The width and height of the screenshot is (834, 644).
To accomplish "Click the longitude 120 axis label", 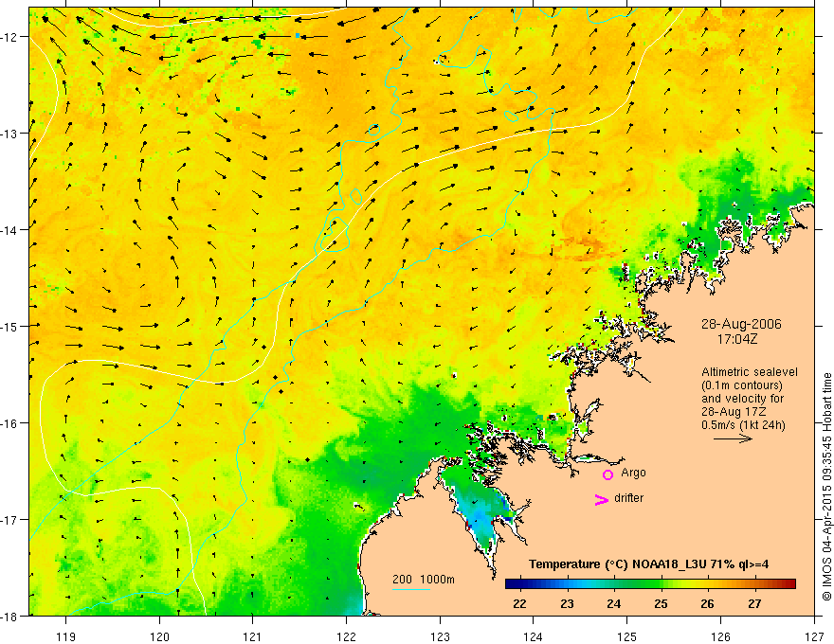I will point(159,636).
